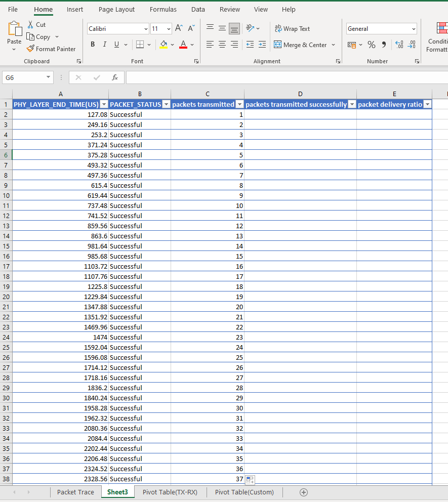Open the General number format dropdown

[x=414, y=29]
